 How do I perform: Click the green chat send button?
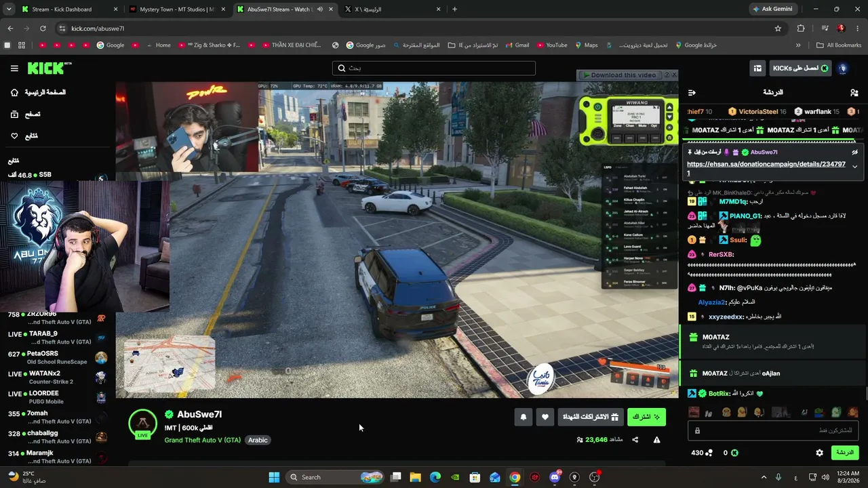coord(844,453)
